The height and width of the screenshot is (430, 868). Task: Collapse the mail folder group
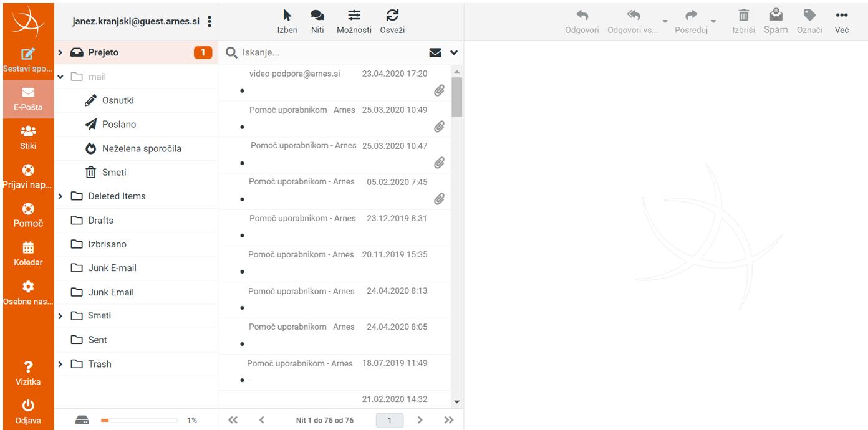[x=60, y=77]
